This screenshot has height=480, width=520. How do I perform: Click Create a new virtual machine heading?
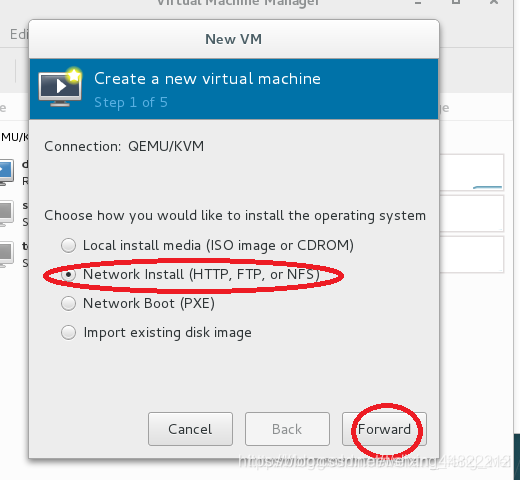click(x=207, y=79)
